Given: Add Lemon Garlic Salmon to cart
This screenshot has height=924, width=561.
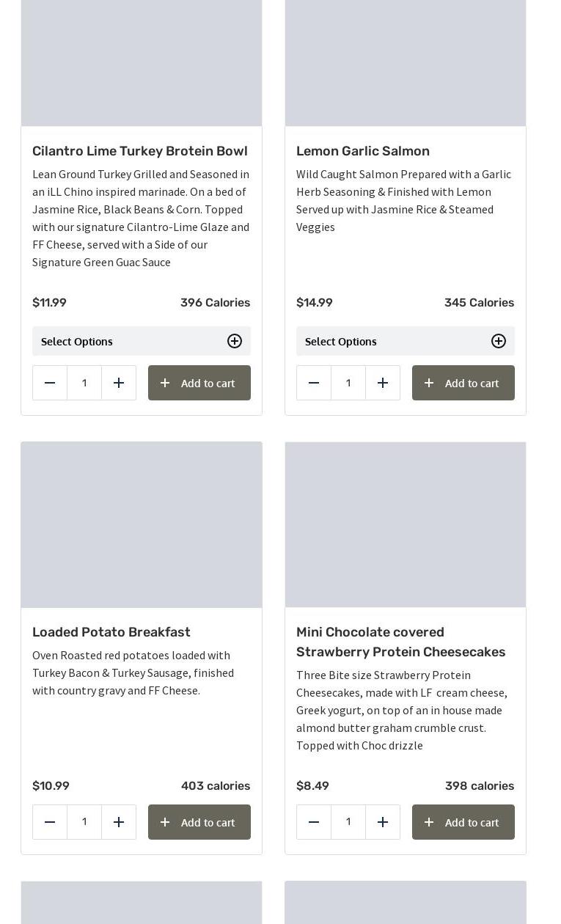Looking at the screenshot, I should (x=463, y=383).
